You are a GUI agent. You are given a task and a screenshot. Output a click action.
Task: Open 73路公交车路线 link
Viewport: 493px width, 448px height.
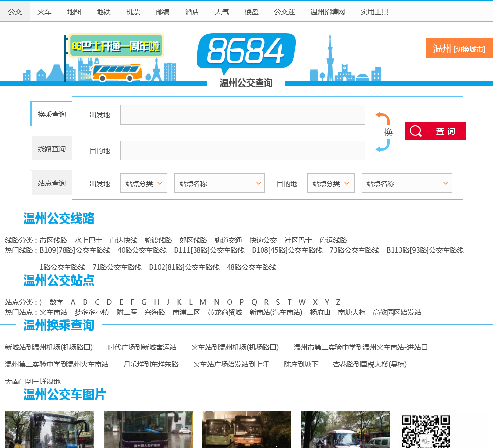[354, 250]
